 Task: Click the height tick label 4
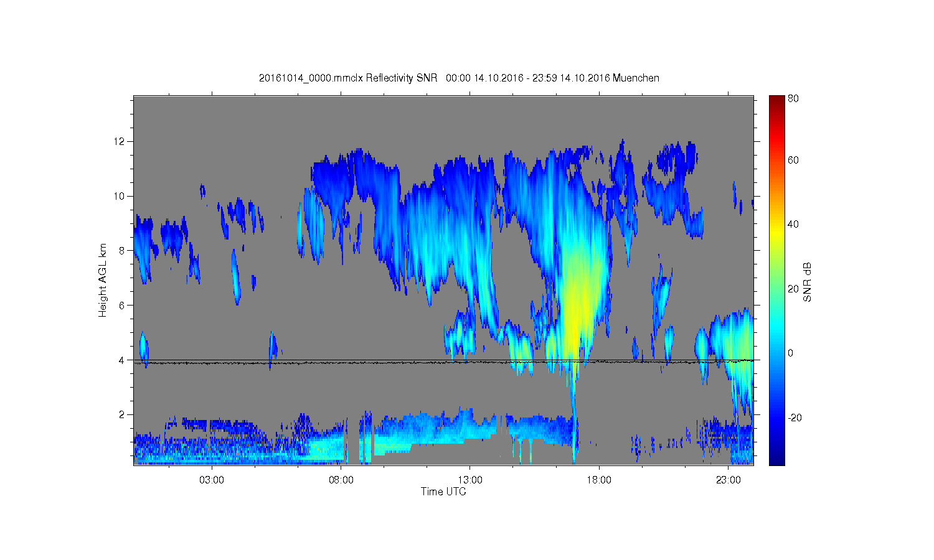click(123, 360)
